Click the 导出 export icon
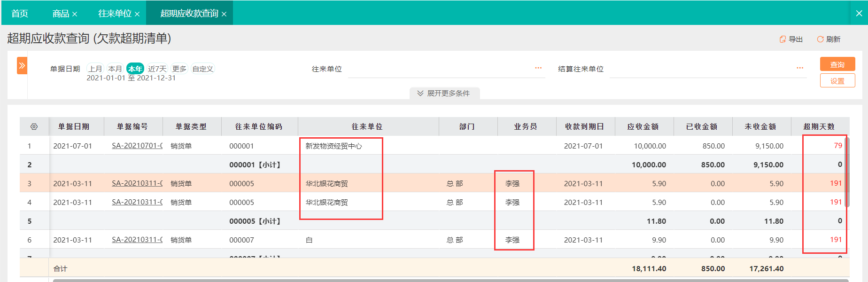Viewport: 868px width, 282px height. [x=783, y=39]
